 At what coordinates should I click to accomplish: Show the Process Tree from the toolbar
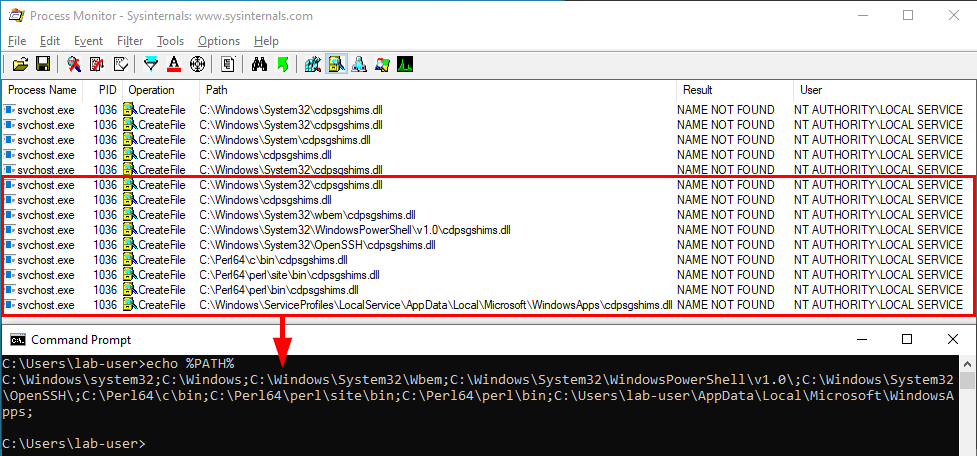click(x=227, y=64)
